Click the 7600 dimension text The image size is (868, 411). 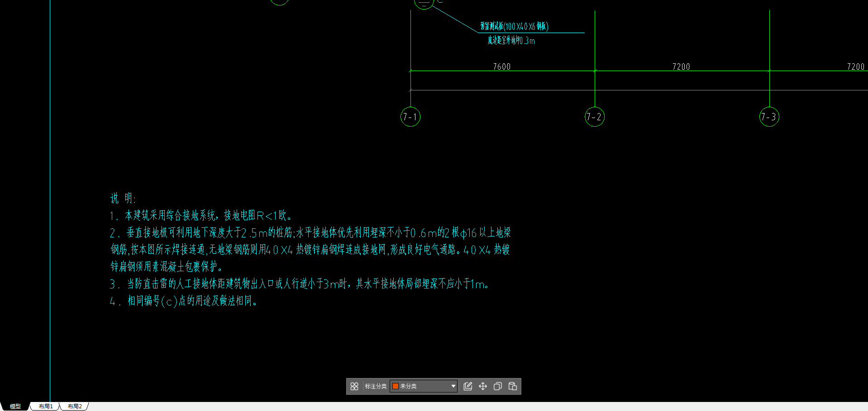pos(502,66)
